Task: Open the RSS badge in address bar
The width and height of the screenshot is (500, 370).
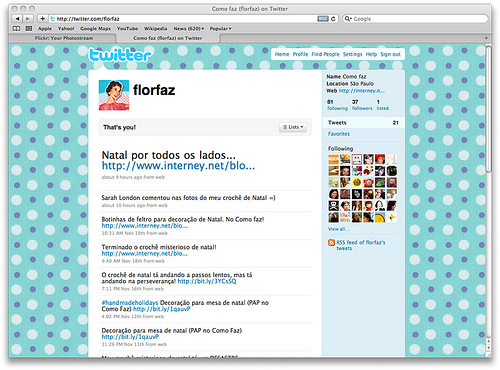Action: [323, 19]
